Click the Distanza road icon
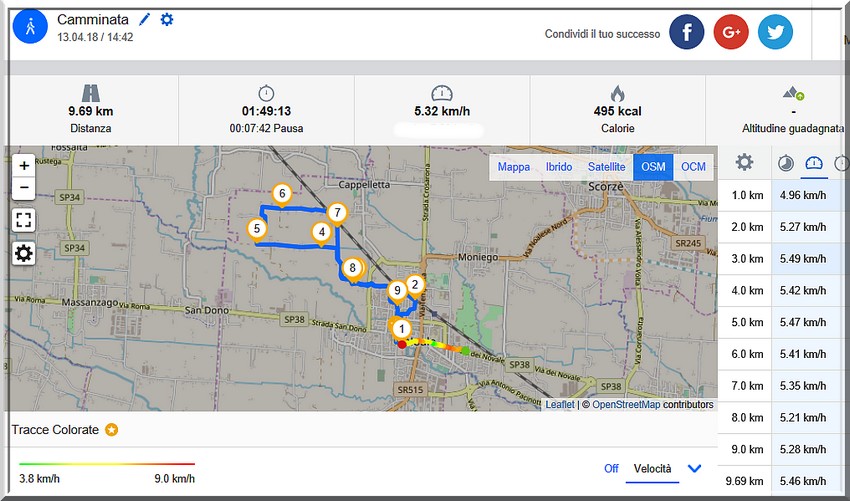850x501 pixels. [x=91, y=93]
